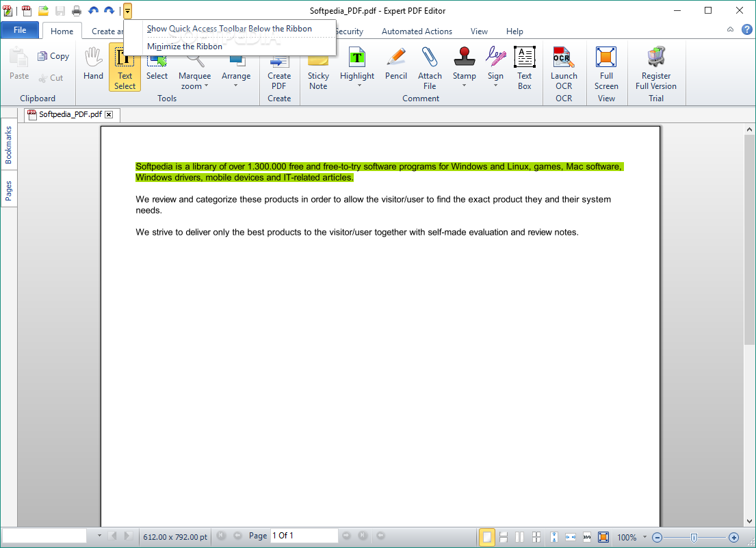Click previous page arrow in status bar
This screenshot has height=548, width=756.
(x=237, y=536)
